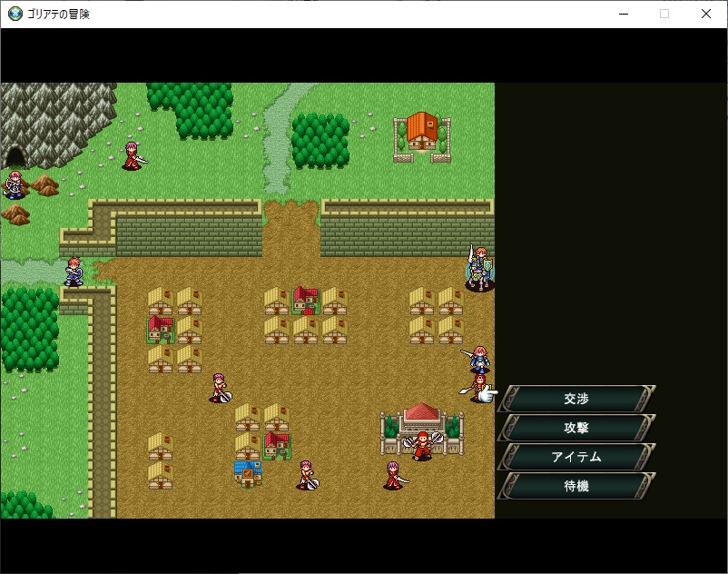Image resolution: width=728 pixels, height=574 pixels.
Task: Click the red-roofed village in top house cluster
Action: [306, 301]
